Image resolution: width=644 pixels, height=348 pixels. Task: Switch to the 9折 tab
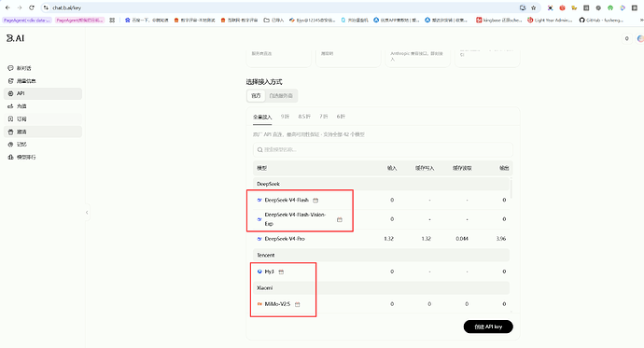[x=285, y=117]
